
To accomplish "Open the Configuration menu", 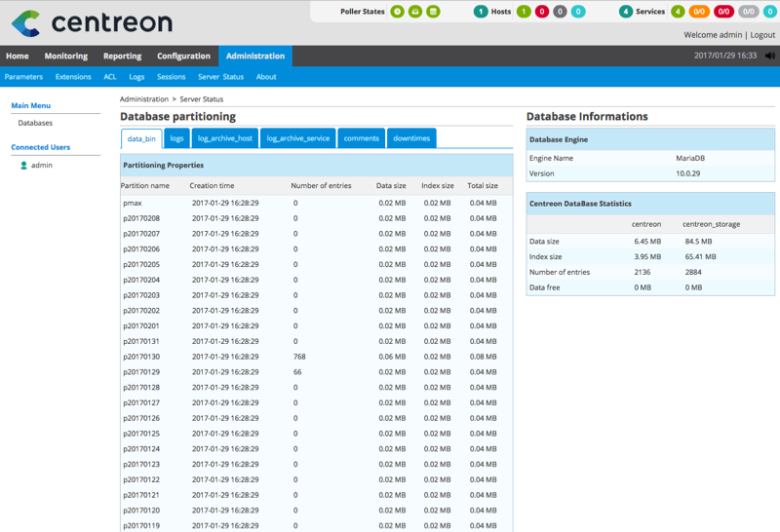I will (183, 57).
